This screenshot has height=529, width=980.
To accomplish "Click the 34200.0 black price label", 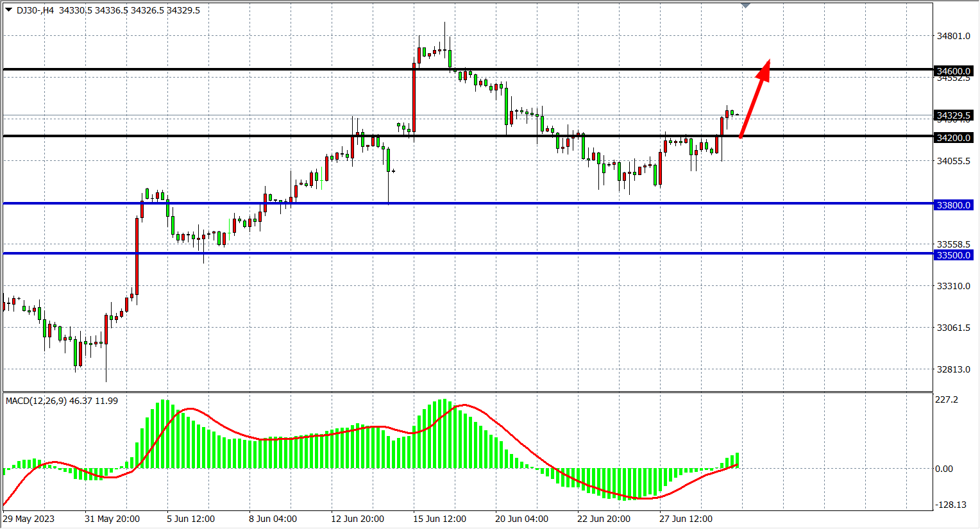I will click(x=954, y=138).
